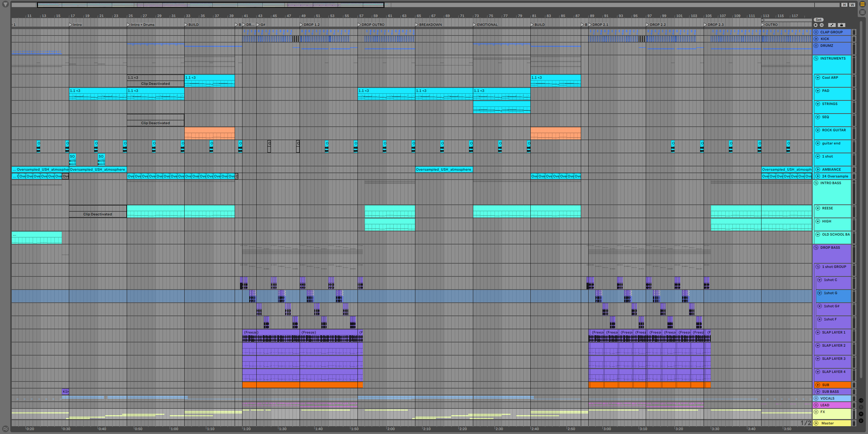The width and height of the screenshot is (868, 434).
Task: Unfold the CLAP GROUP track
Action: tap(816, 32)
